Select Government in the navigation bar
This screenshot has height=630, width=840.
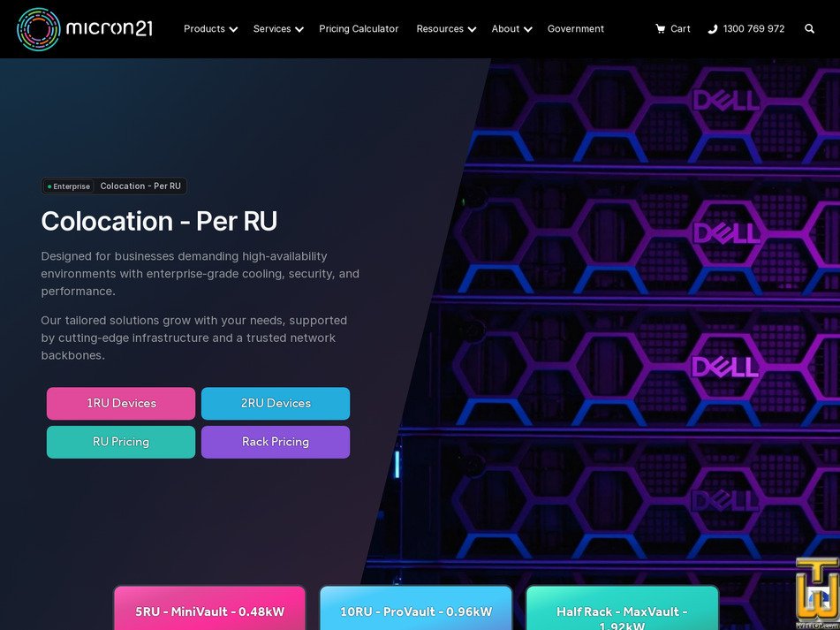coord(576,28)
